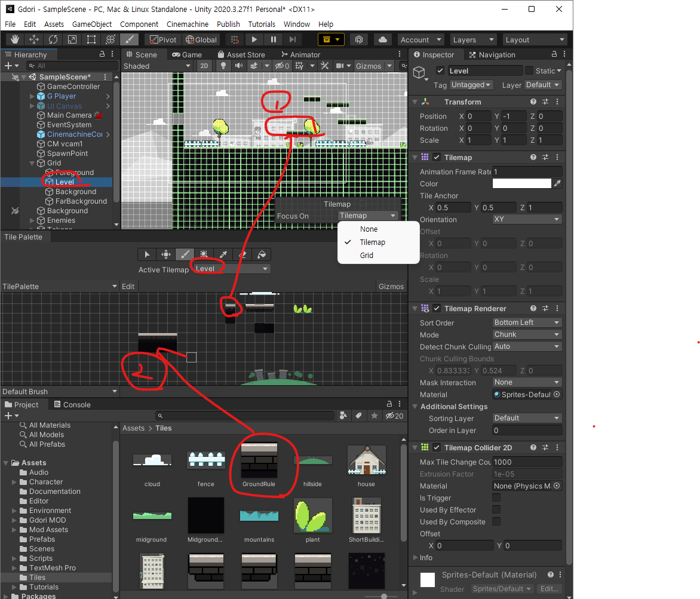Viewport: 700px width, 599px height.
Task: Open the Tag Untagged dropdown
Action: (471, 85)
